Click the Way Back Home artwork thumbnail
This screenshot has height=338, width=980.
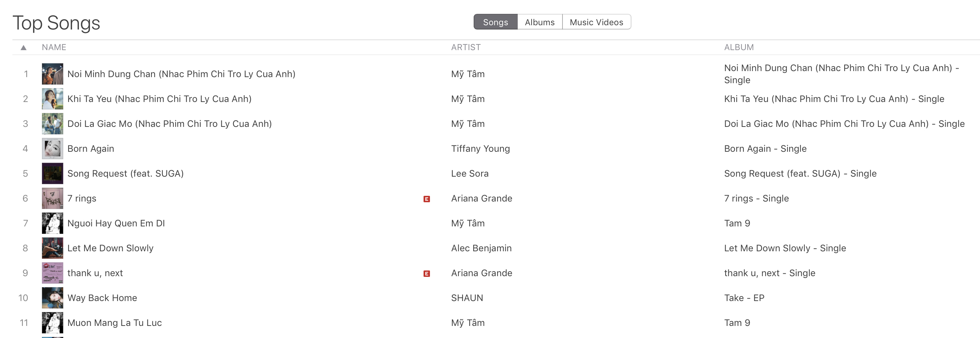[53, 297]
